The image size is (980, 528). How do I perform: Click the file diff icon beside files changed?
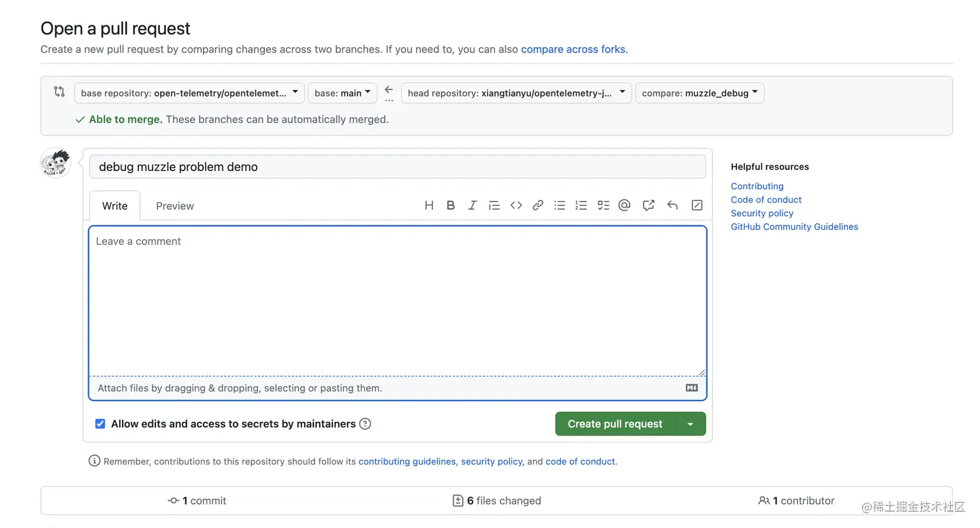[x=458, y=501]
